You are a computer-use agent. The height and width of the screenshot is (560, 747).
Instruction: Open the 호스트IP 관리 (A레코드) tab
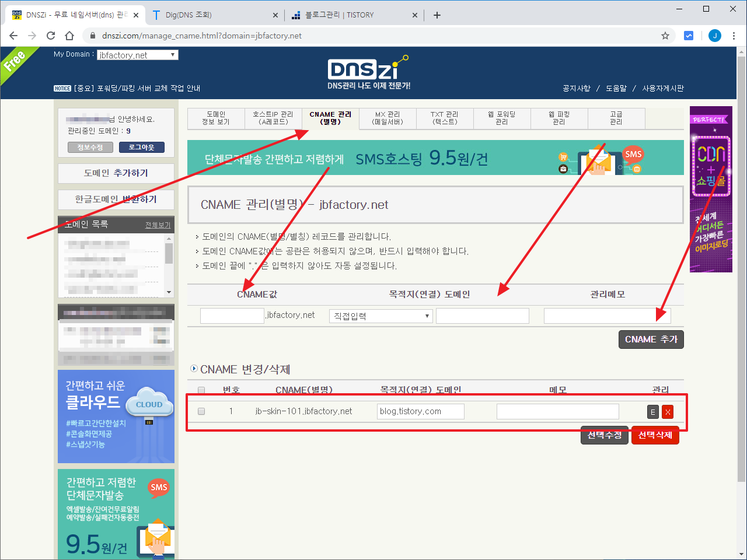(273, 118)
